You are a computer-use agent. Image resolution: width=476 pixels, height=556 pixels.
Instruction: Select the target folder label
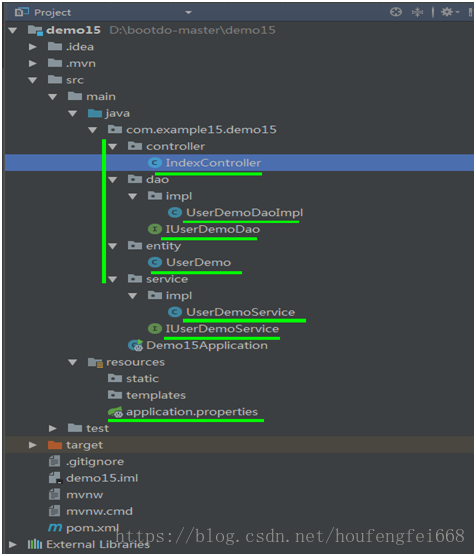coord(85,445)
